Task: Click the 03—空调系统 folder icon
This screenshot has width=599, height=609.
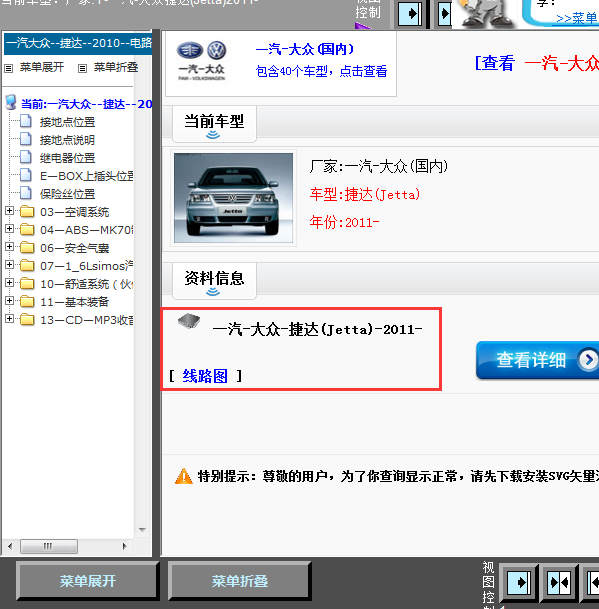Action: [27, 212]
